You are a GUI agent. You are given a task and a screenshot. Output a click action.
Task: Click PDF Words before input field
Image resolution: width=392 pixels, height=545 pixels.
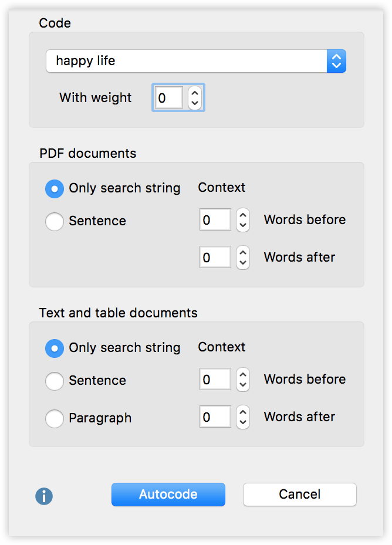[x=215, y=219]
